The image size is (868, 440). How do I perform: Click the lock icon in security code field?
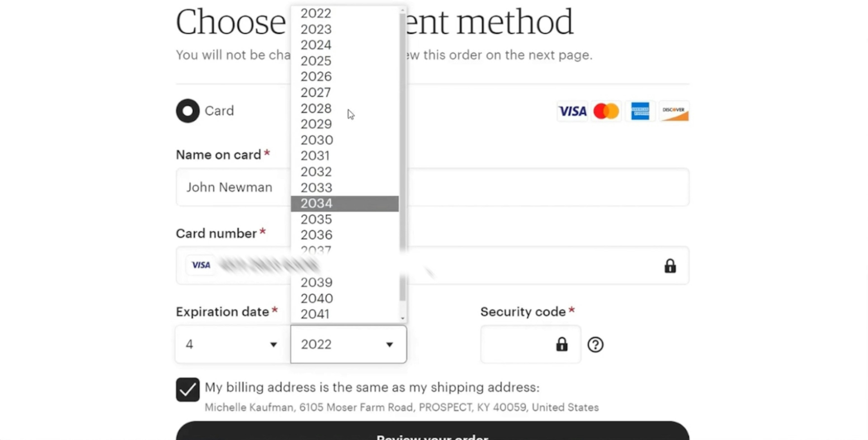561,345
